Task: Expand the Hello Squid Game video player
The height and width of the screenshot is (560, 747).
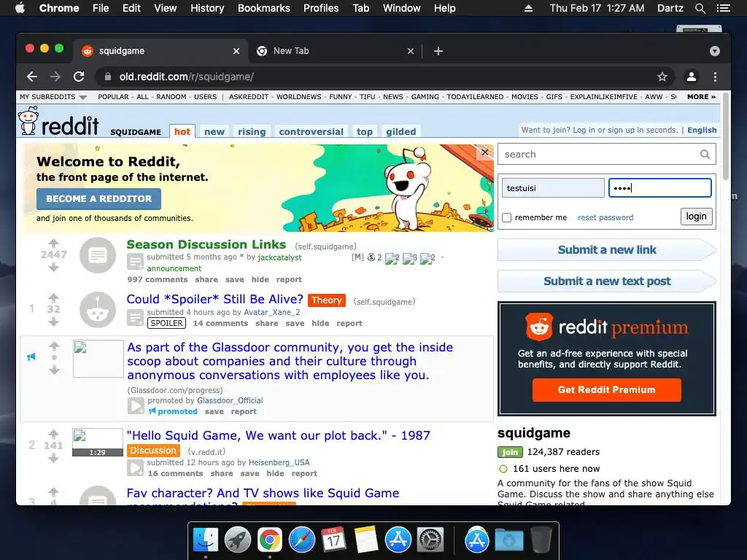Action: pos(135,467)
